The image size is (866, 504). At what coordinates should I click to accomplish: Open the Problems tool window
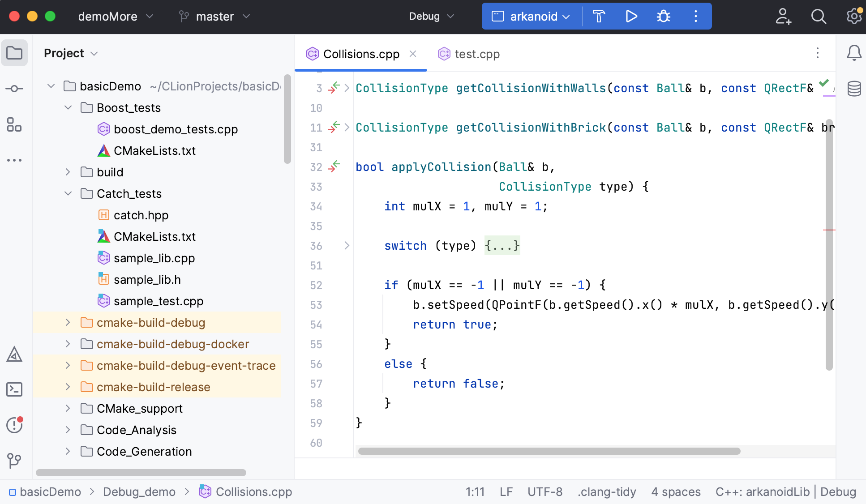click(x=14, y=425)
